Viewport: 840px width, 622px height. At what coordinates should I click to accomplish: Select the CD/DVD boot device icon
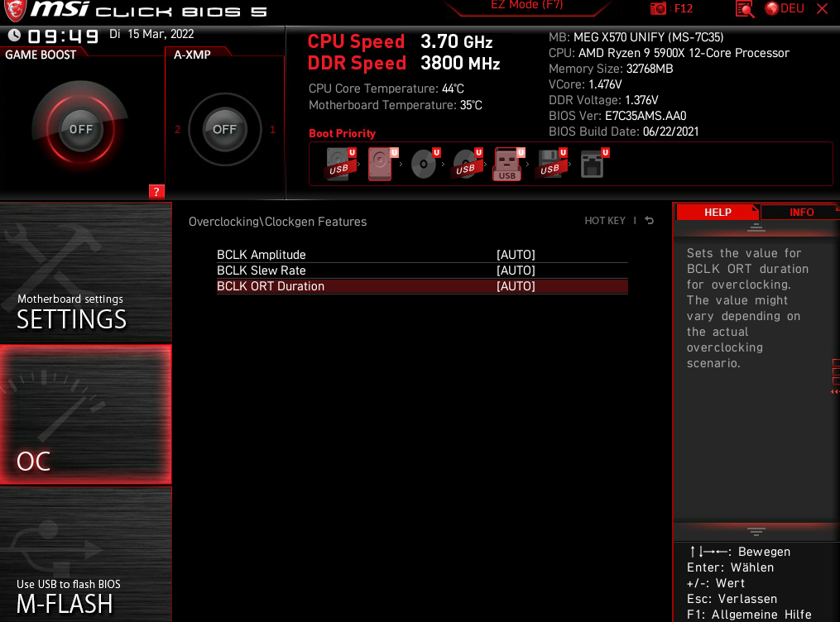coord(425,165)
